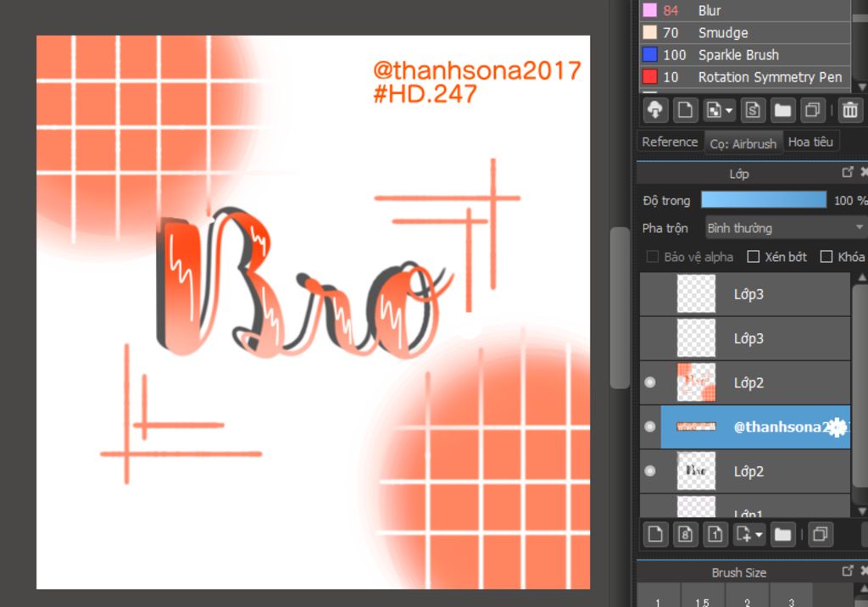Toggle the Bảo vệ alpha checkbox
The width and height of the screenshot is (868, 607).
pos(653,256)
